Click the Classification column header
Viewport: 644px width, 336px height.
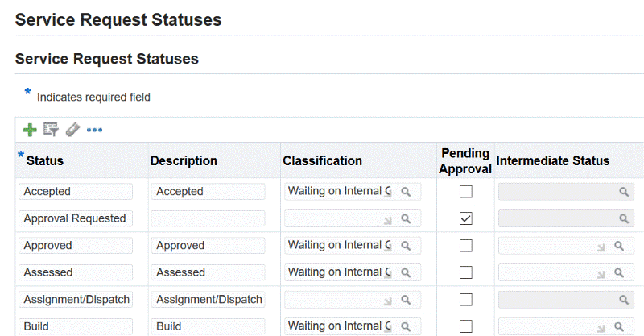(322, 160)
